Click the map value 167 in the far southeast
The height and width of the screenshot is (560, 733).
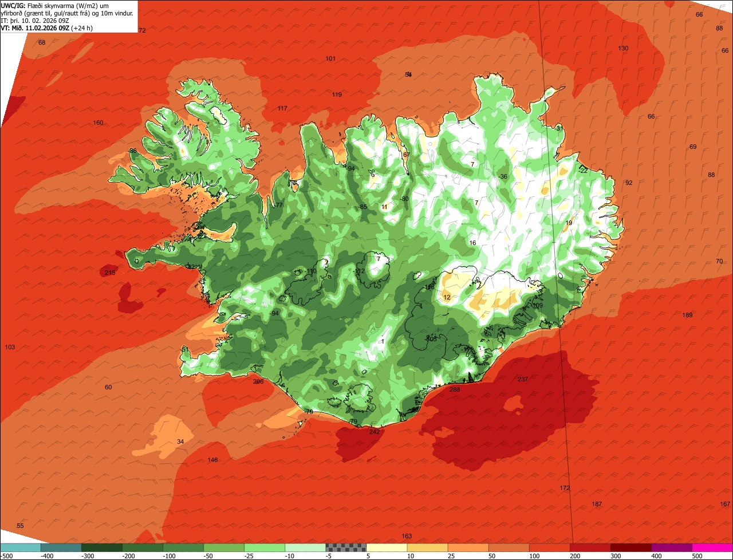point(725,504)
